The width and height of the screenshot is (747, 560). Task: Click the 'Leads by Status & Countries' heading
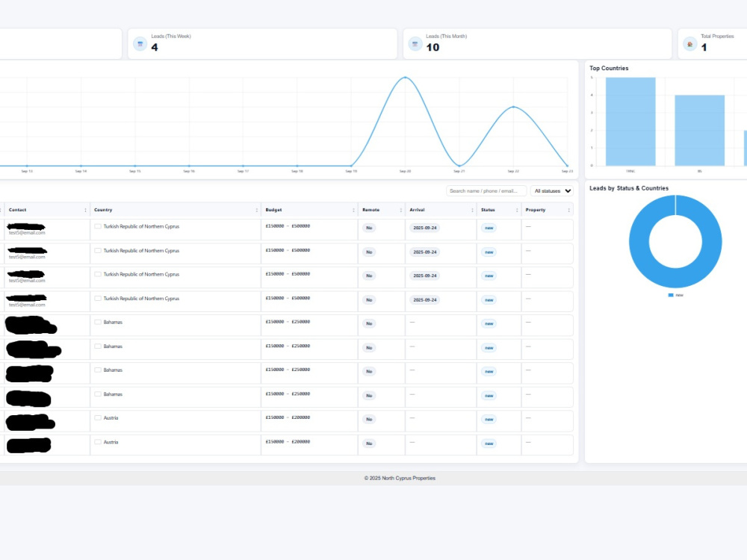pyautogui.click(x=629, y=188)
